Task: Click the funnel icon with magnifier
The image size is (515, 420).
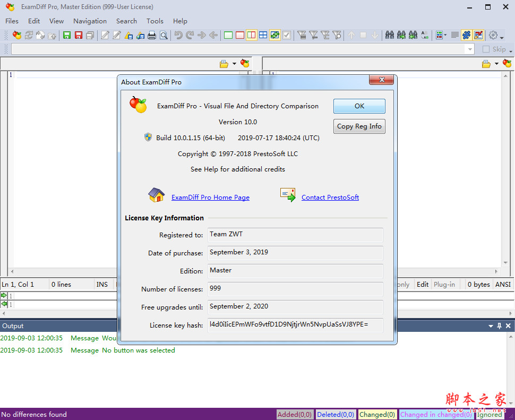Action: (337, 35)
